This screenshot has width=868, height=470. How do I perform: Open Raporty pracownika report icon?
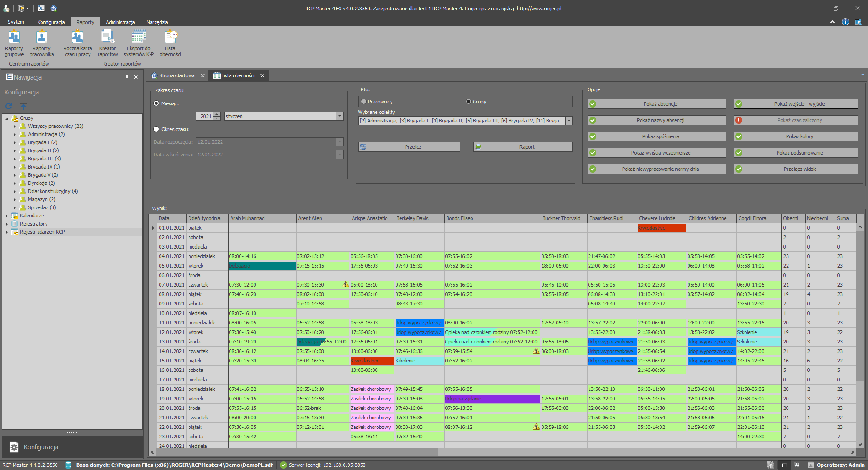click(x=42, y=43)
